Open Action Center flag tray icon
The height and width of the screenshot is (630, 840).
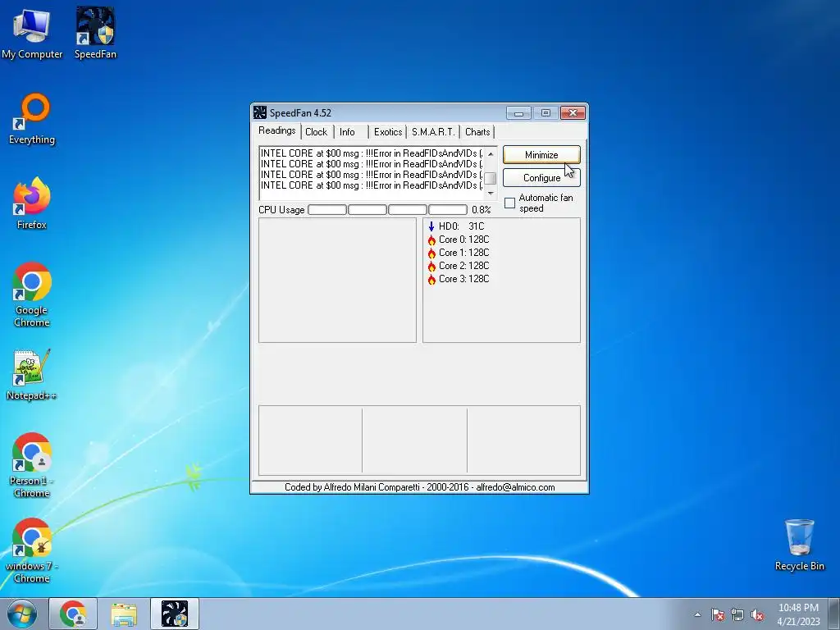click(718, 614)
